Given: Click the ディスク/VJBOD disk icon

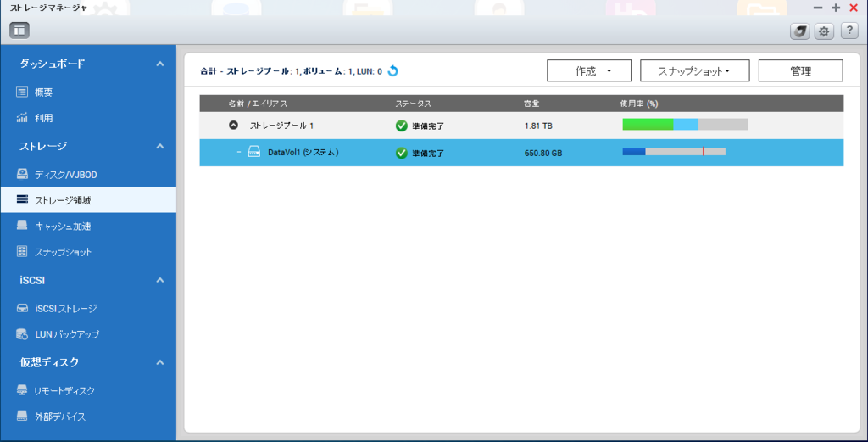Looking at the screenshot, I should 22,174.
